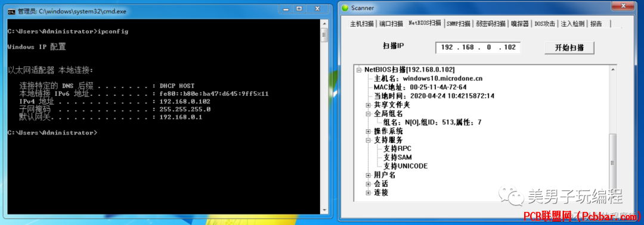Collapse the 支持服务 tree node
This screenshot has width=644, height=225.
(x=369, y=140)
